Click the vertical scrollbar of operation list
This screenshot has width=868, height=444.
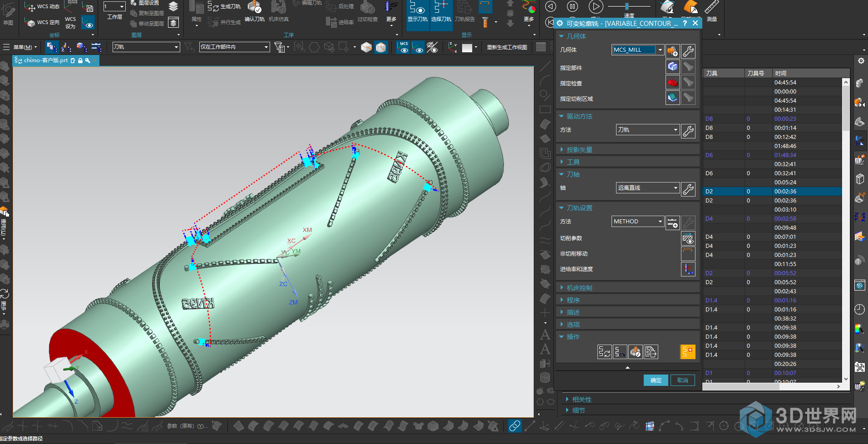click(846, 231)
